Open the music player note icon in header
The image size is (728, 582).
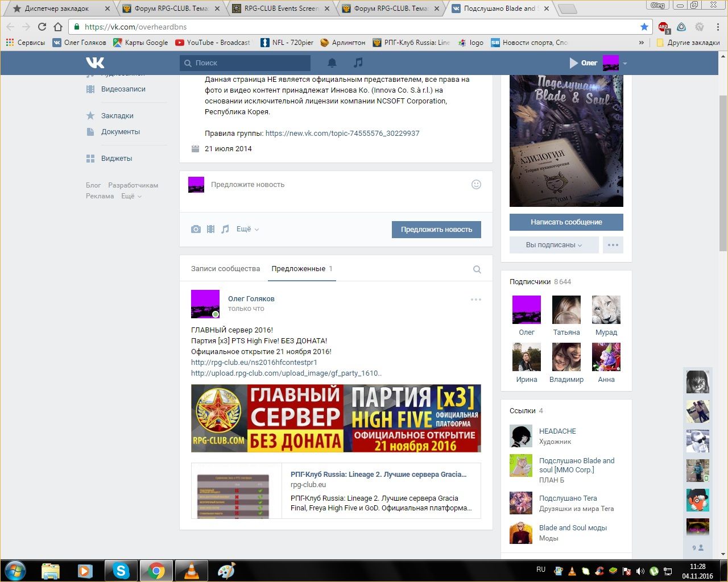click(358, 63)
